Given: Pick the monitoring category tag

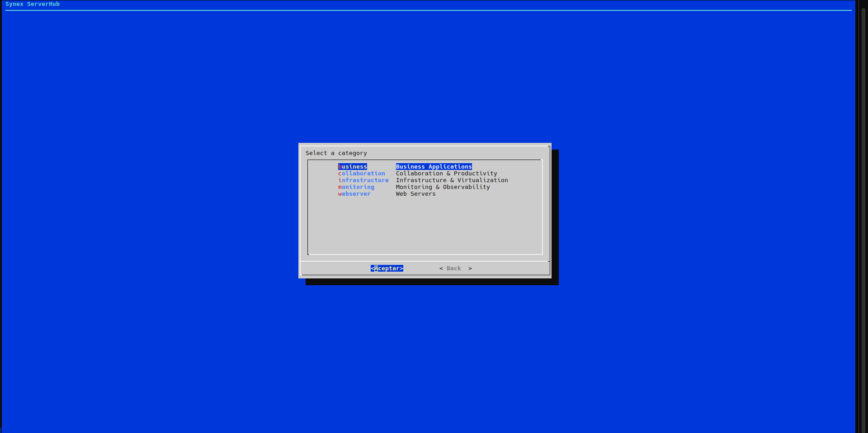Looking at the screenshot, I should 356,187.
